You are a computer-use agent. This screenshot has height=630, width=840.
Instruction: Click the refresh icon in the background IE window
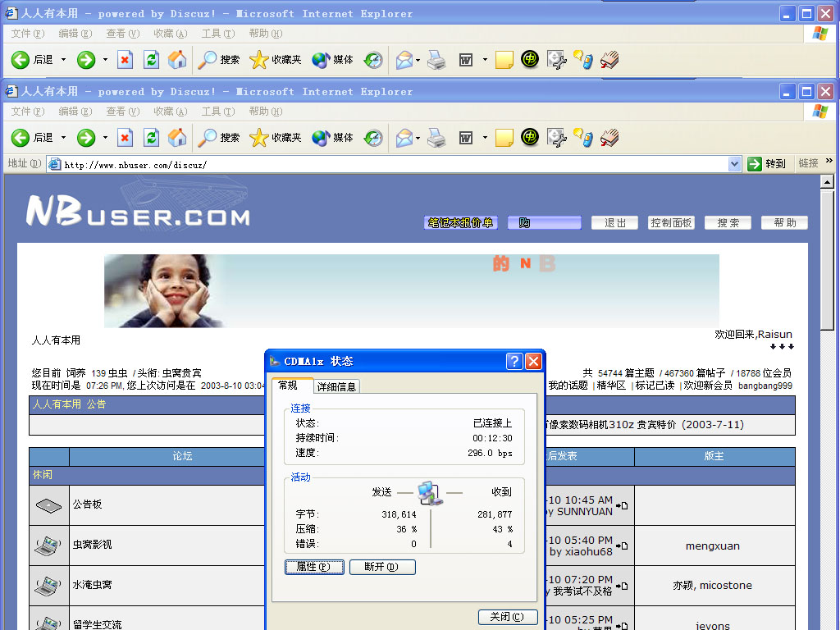(152, 59)
